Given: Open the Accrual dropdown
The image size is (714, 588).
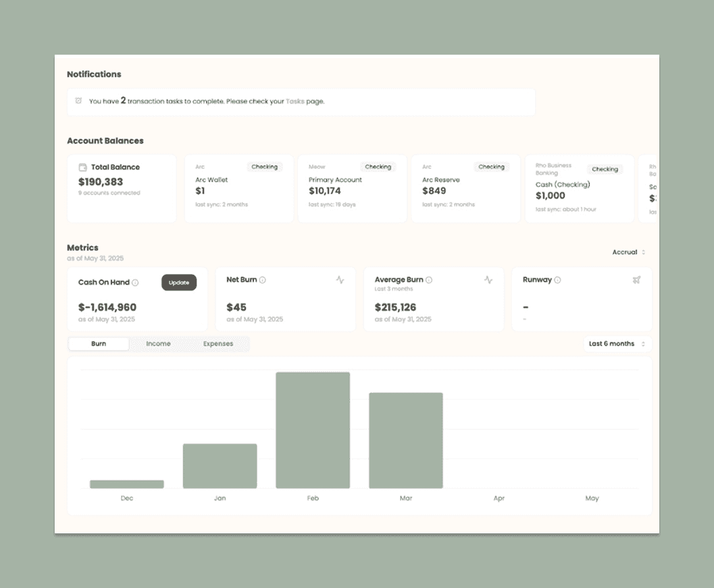Looking at the screenshot, I should point(628,252).
